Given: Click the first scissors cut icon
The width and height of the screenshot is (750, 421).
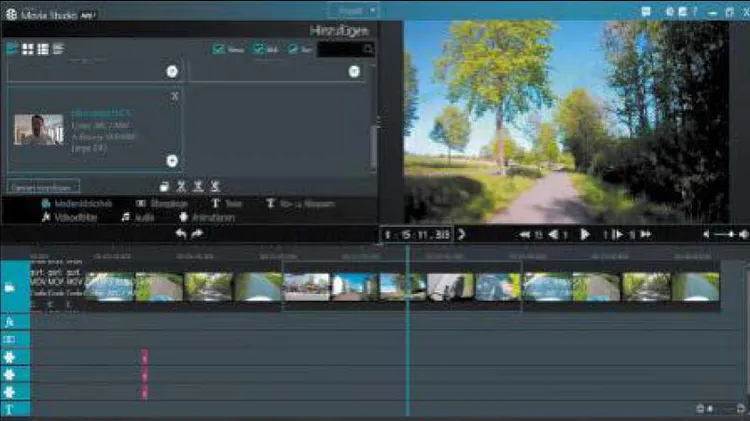Looking at the screenshot, I should click(181, 186).
